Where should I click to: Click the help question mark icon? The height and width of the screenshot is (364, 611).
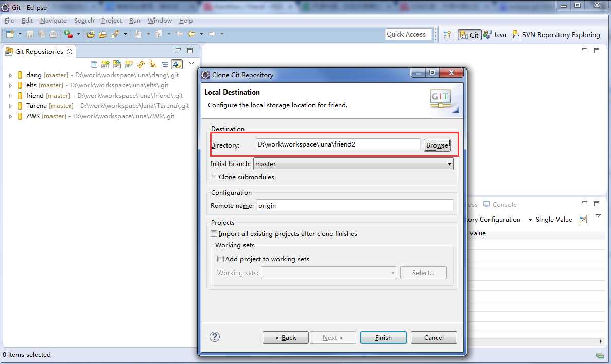[x=215, y=337]
